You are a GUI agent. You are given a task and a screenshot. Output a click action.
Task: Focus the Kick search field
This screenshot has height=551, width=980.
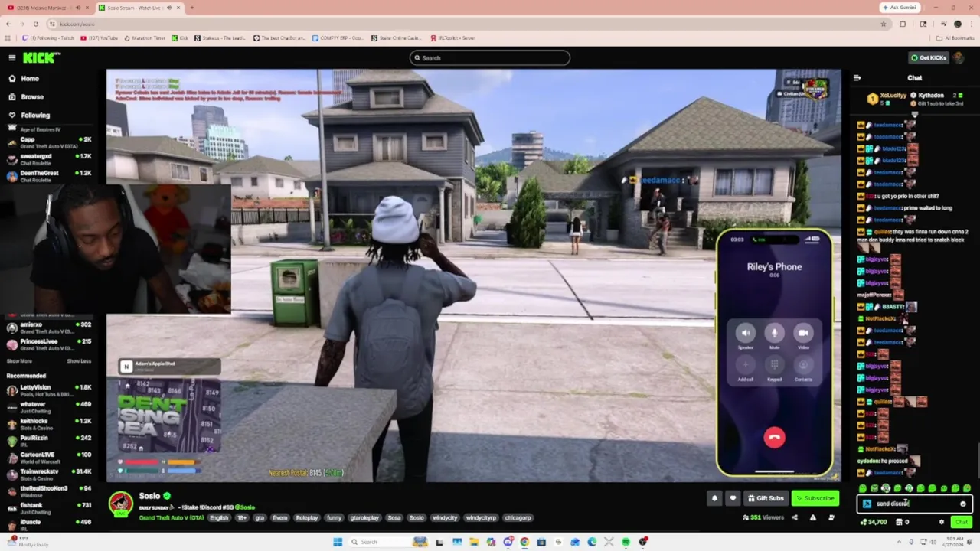click(490, 57)
